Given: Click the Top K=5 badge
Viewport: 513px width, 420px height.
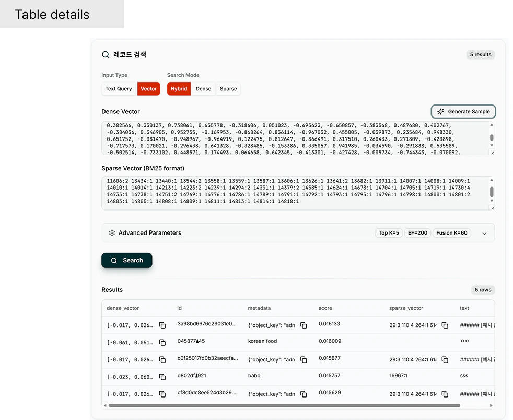Looking at the screenshot, I should (389, 233).
